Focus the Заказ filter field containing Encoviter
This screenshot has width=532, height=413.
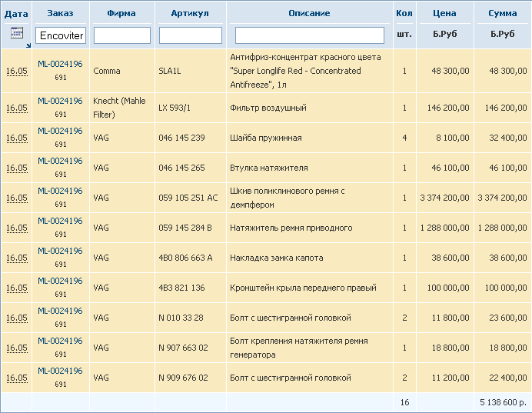point(61,35)
